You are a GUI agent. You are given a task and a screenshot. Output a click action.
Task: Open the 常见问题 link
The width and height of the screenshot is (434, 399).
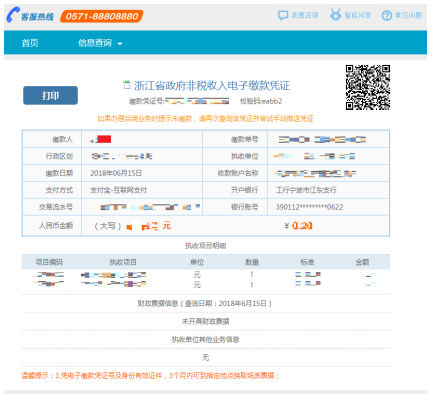(x=408, y=15)
